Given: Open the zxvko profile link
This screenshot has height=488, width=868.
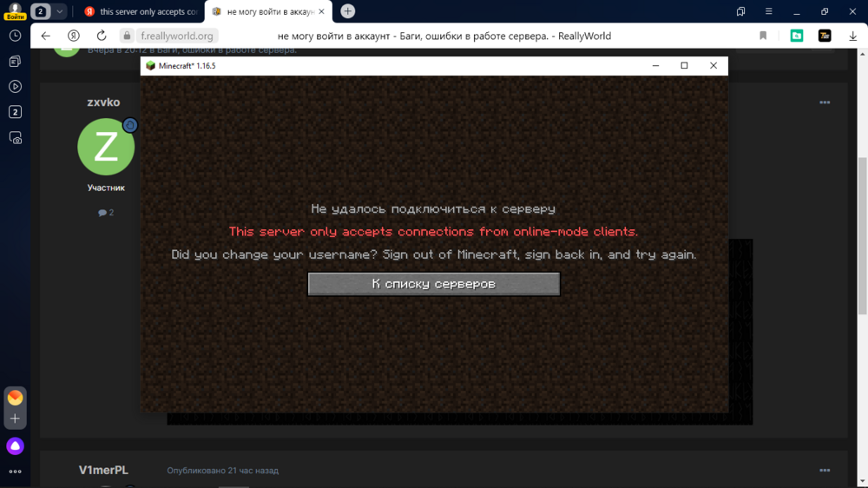Looking at the screenshot, I should (x=103, y=102).
